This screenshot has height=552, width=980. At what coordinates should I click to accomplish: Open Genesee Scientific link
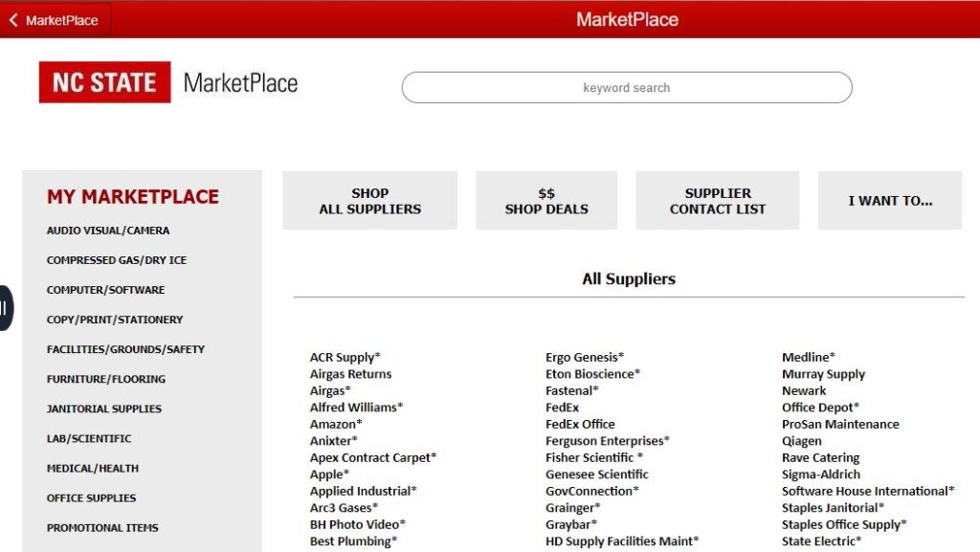(597, 475)
